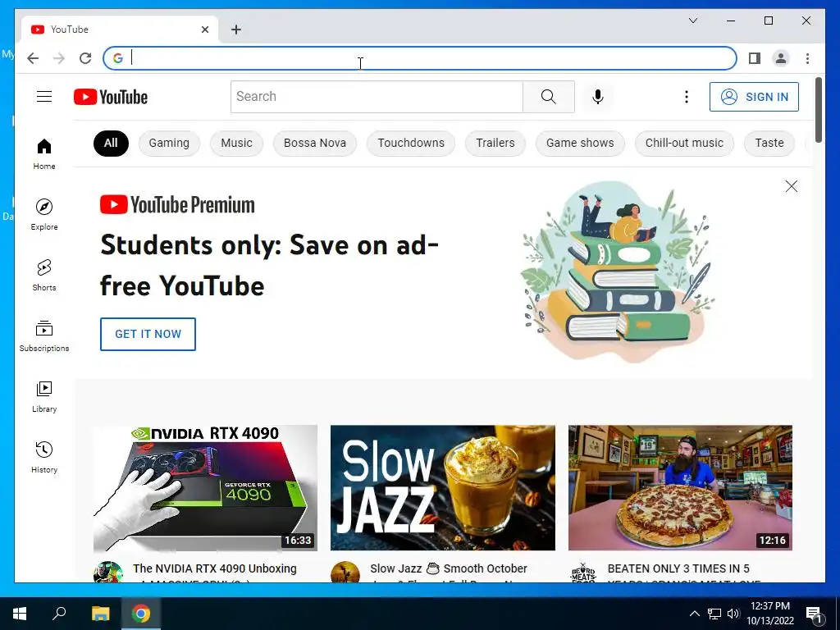Open Library in sidebar
The image size is (840, 630).
(44, 396)
